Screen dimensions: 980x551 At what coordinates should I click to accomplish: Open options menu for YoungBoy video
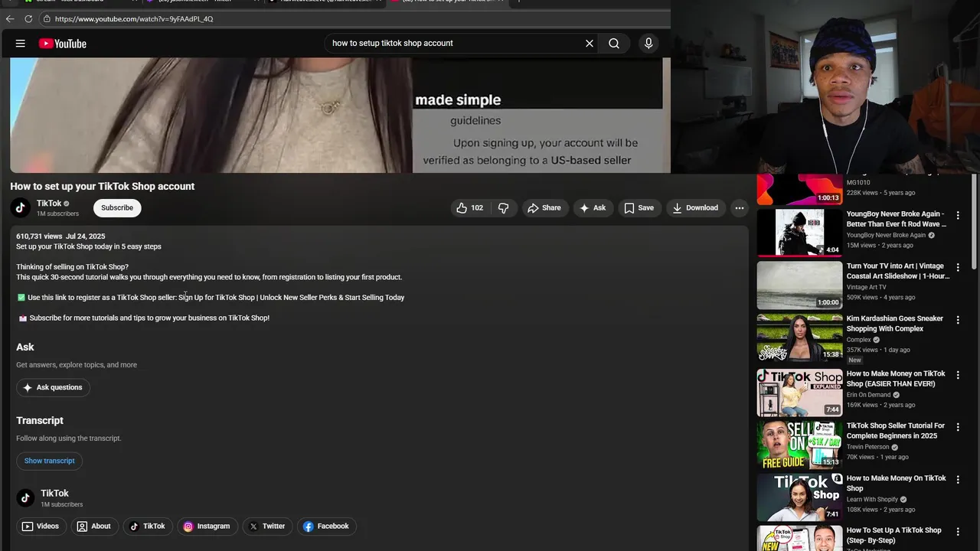(958, 216)
